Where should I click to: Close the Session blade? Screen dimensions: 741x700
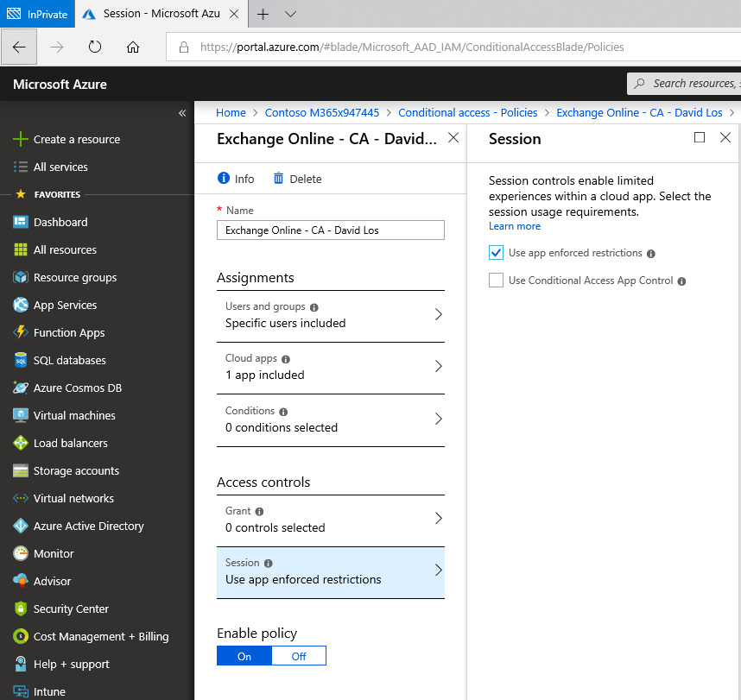click(x=725, y=137)
